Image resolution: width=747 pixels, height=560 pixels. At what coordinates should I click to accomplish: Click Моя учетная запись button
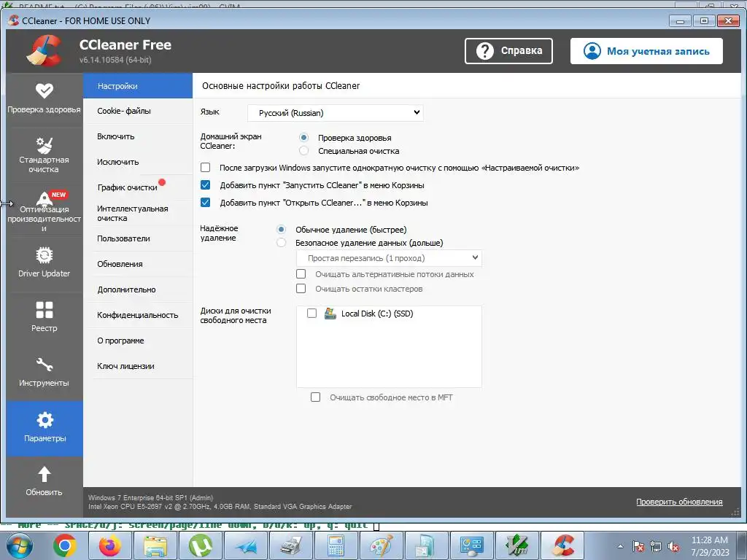pos(646,51)
